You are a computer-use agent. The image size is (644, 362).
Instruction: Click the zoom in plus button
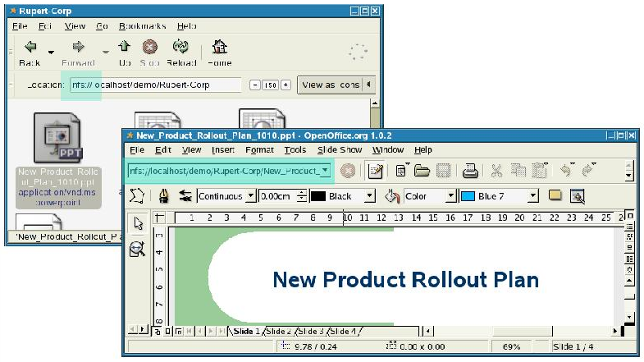tap(285, 85)
